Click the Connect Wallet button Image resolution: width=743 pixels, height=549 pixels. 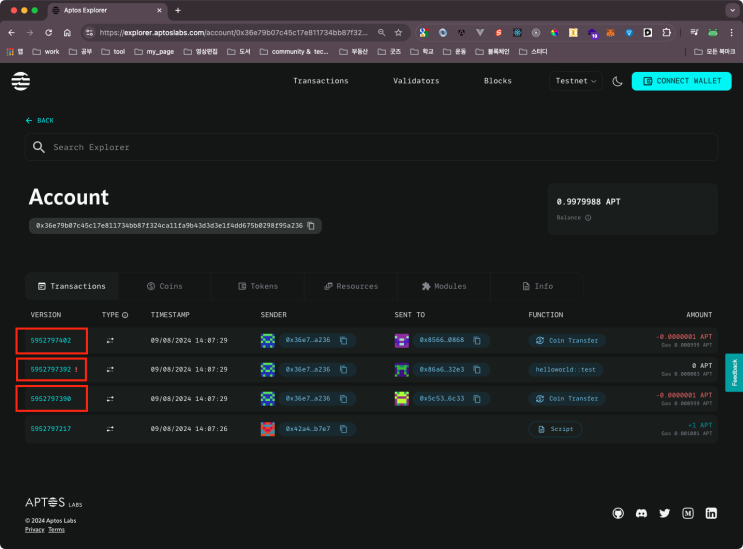click(675, 81)
